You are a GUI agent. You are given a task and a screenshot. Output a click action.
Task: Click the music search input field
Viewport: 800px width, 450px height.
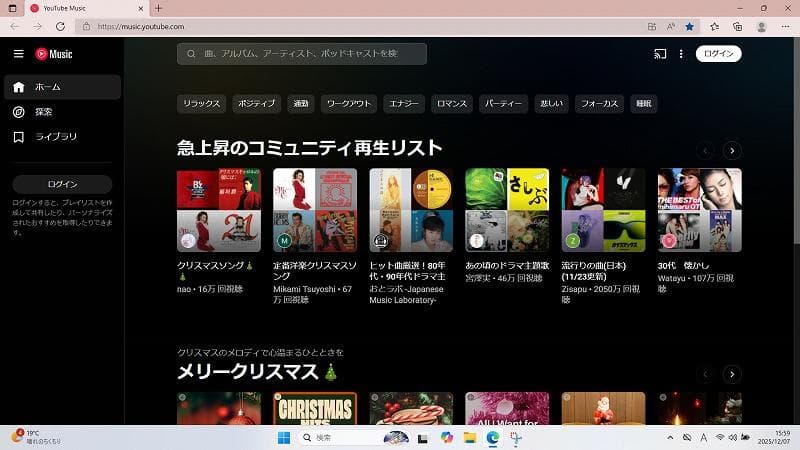302,54
